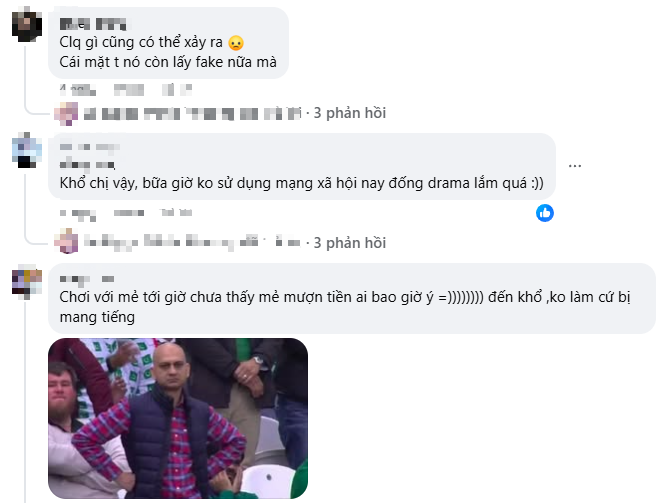Open the dark avatar of the first commenter
Screen dimensions: 672x503
click(27, 24)
